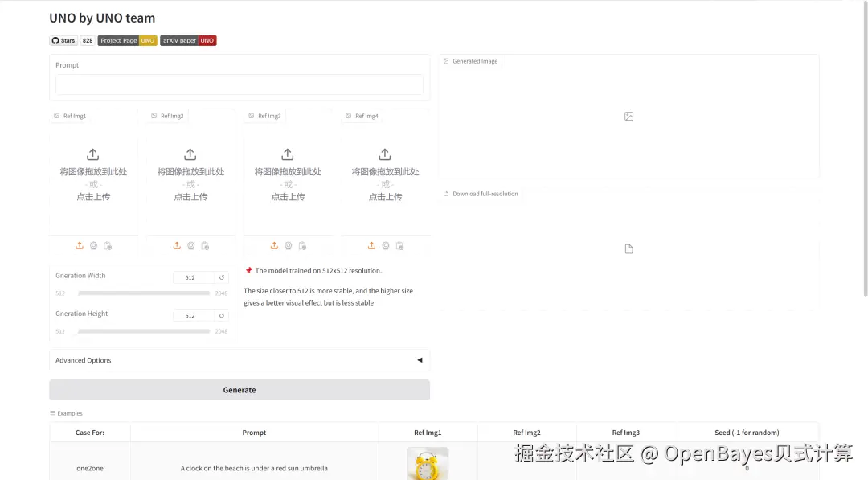Image resolution: width=868 pixels, height=480 pixels.
Task: Click the page vertical scrollbar
Action: (x=866, y=150)
